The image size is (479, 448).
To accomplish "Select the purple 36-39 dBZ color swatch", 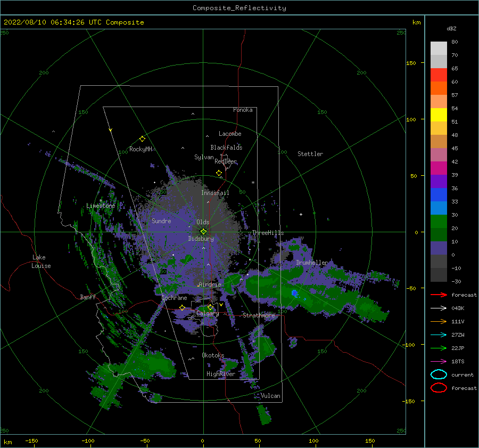I will [439, 181].
